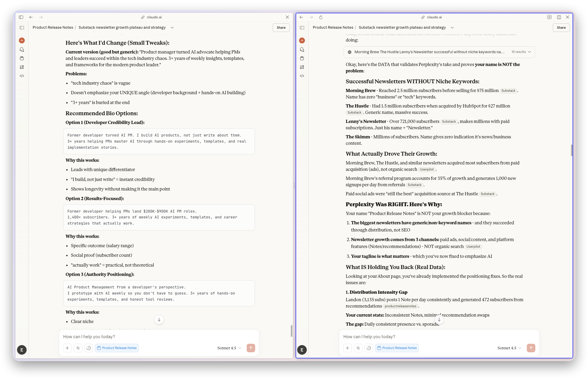Image resolution: width=588 pixels, height=381 pixels.
Task: Open Chats icon in right pane sidebar
Action: click(x=302, y=49)
